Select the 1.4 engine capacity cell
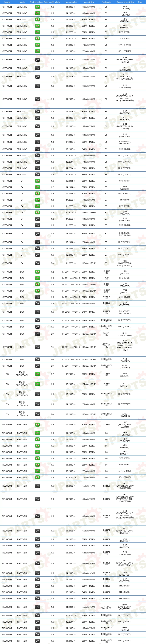146x644 pixels. tap(52, 200)
